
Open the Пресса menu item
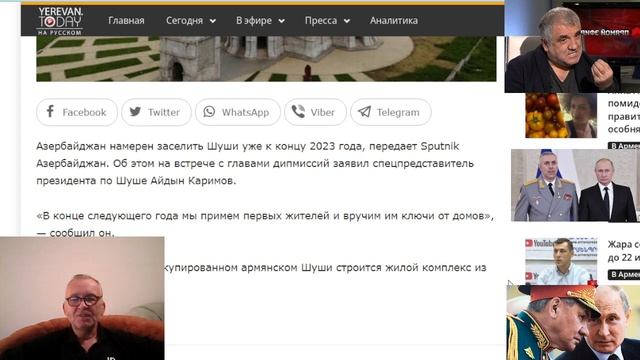point(321,20)
